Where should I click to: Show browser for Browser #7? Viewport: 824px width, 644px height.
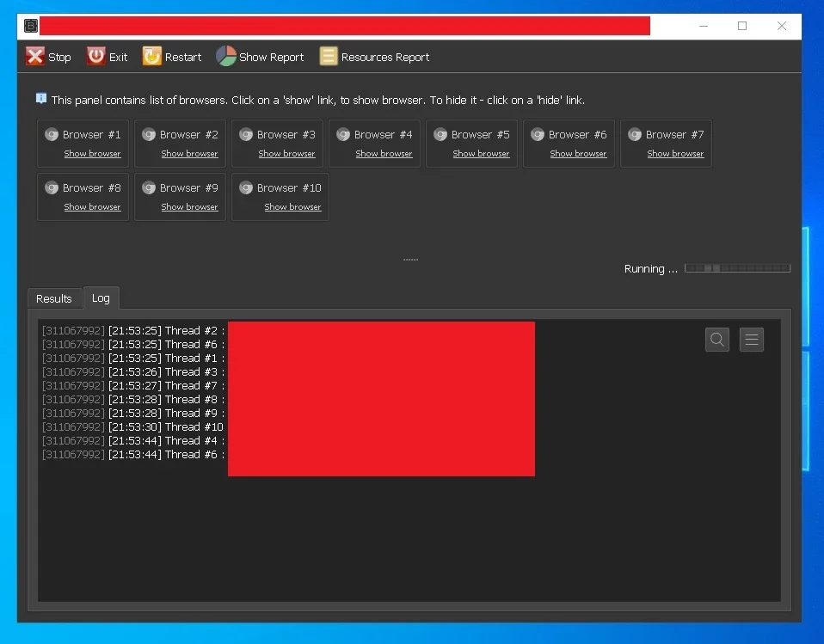point(676,153)
